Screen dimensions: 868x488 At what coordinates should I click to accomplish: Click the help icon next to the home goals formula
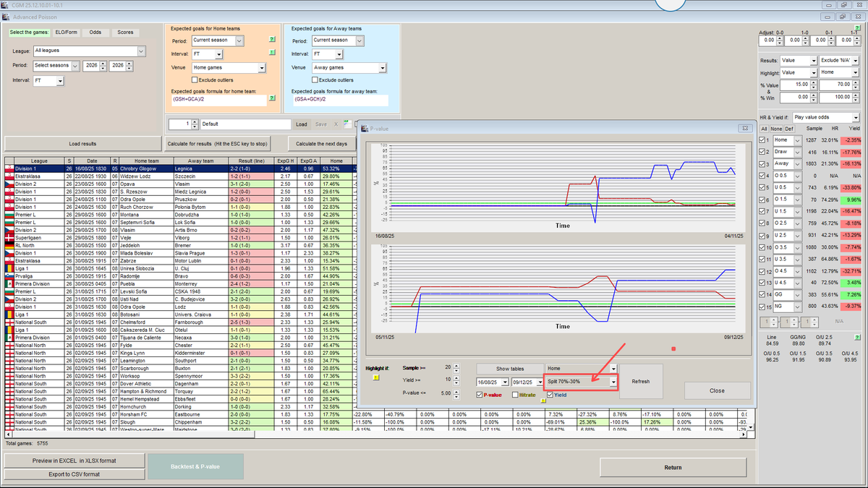click(272, 98)
